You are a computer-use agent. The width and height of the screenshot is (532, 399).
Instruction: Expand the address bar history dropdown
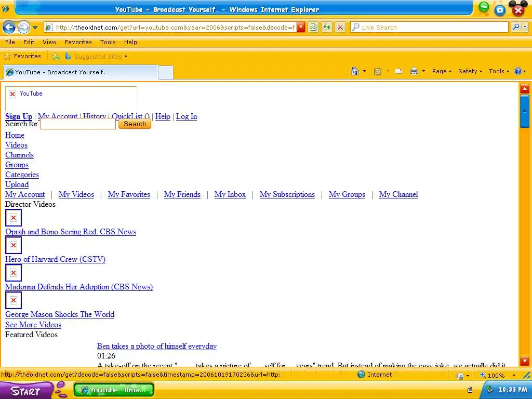click(301, 28)
